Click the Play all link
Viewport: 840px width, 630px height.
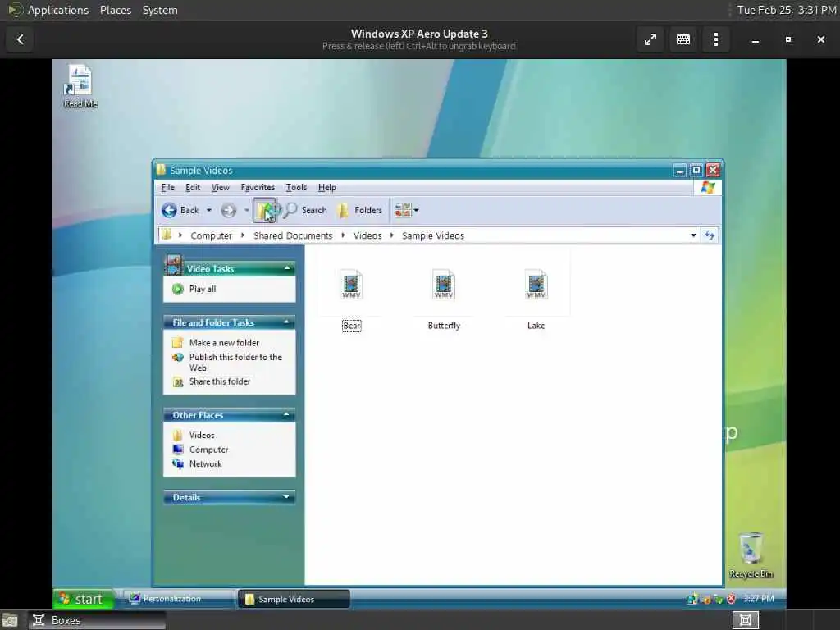[x=203, y=290]
